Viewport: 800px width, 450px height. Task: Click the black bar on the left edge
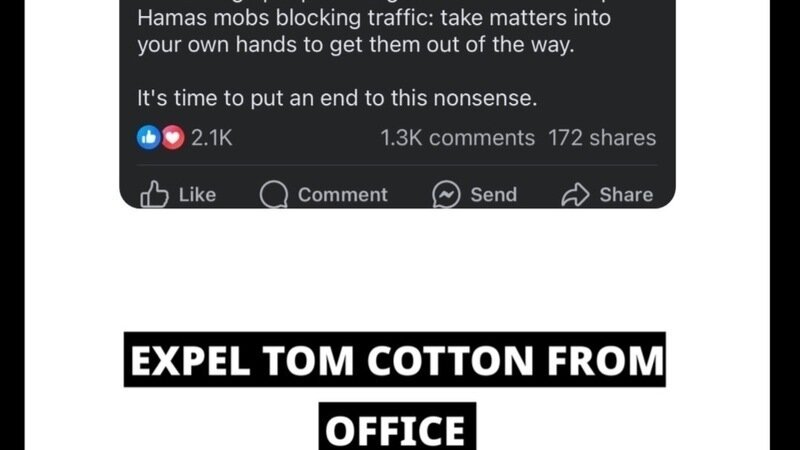point(14,225)
